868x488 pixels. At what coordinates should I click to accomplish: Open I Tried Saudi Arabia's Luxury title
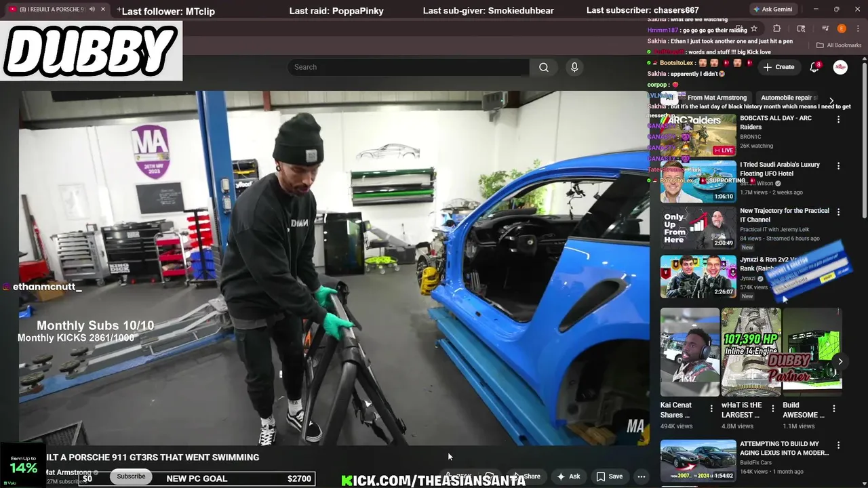(x=780, y=169)
